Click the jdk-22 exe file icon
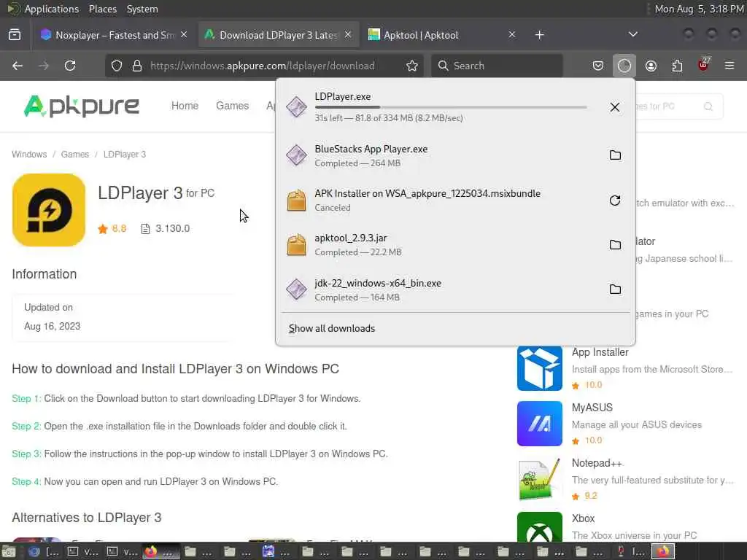The image size is (747, 560). tap(296, 289)
